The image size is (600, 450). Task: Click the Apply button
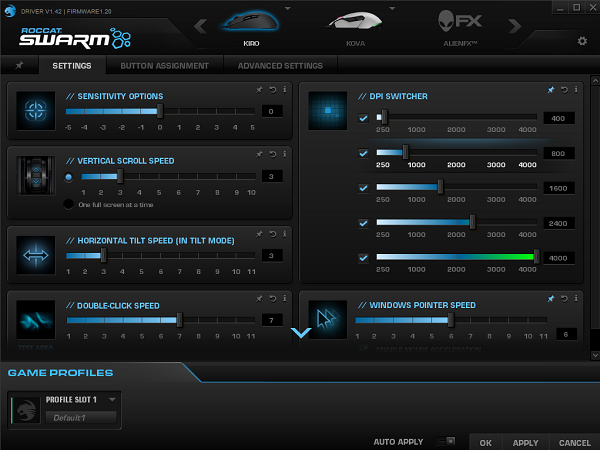(x=525, y=442)
